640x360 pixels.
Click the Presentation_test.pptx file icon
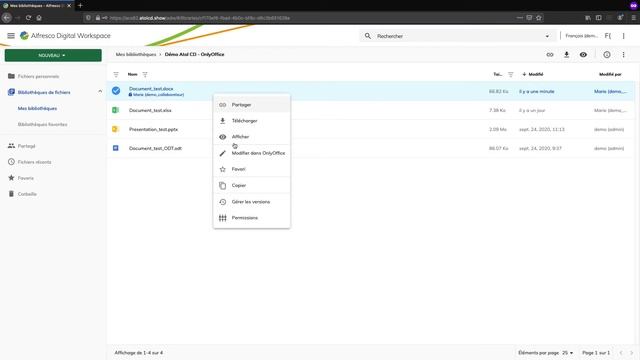116,129
